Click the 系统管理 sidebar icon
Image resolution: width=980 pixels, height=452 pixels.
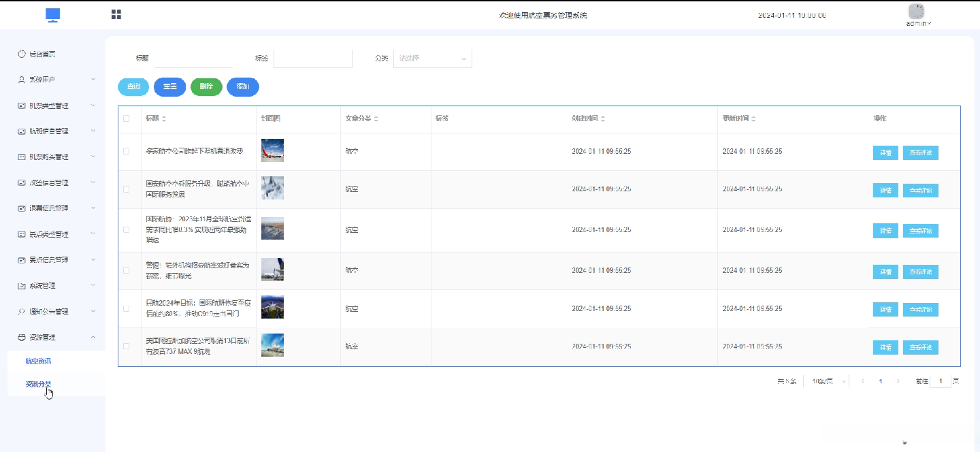pyautogui.click(x=22, y=285)
